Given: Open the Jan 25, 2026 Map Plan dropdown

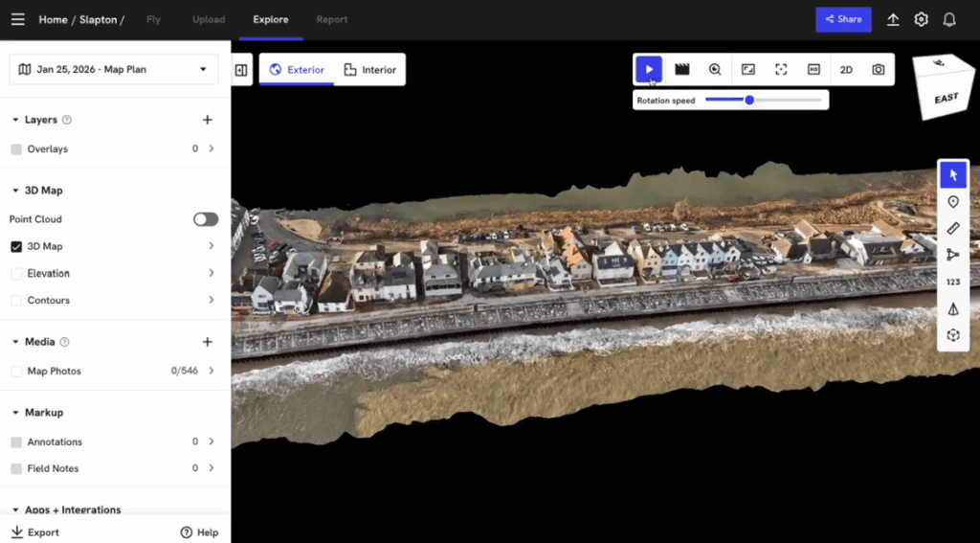Looking at the screenshot, I should pos(114,69).
